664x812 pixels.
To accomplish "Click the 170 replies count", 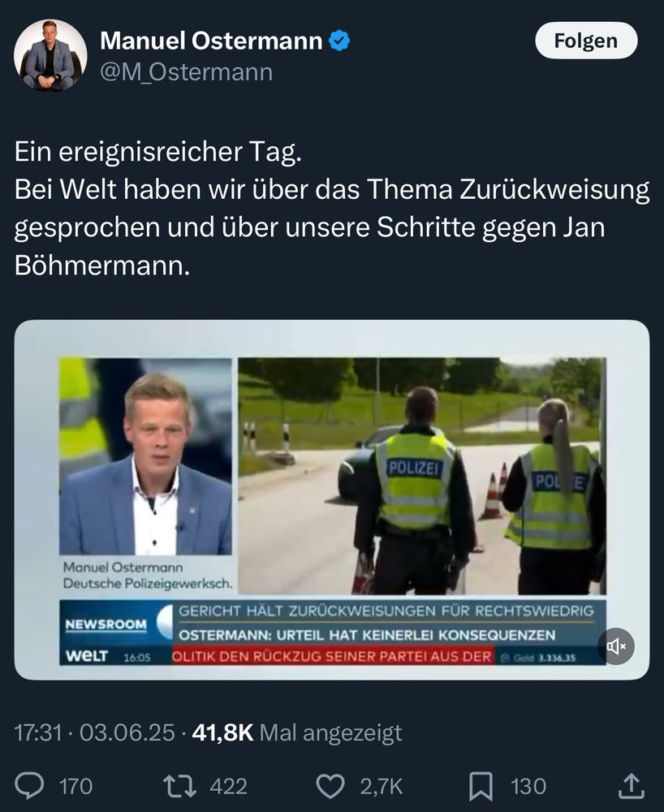I will click(x=75, y=786).
